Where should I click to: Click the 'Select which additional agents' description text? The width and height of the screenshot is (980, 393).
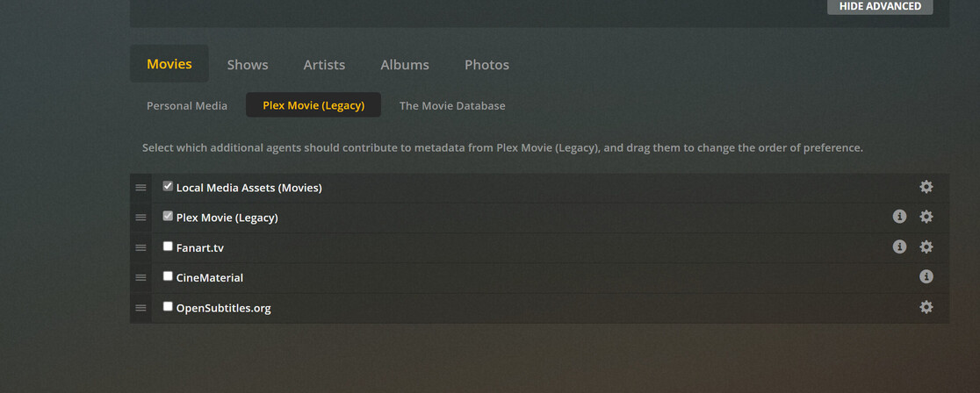point(502,148)
